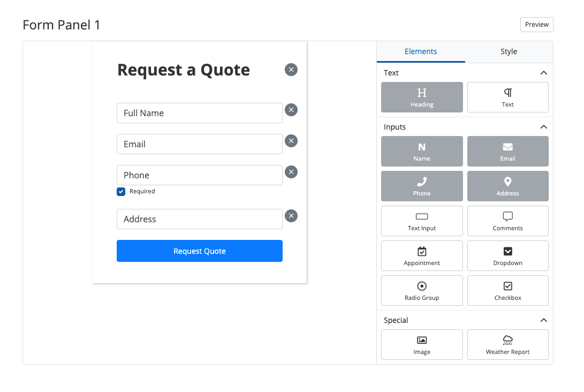This screenshot has width=584, height=392.
Task: Insert the Appointment element
Action: (422, 255)
